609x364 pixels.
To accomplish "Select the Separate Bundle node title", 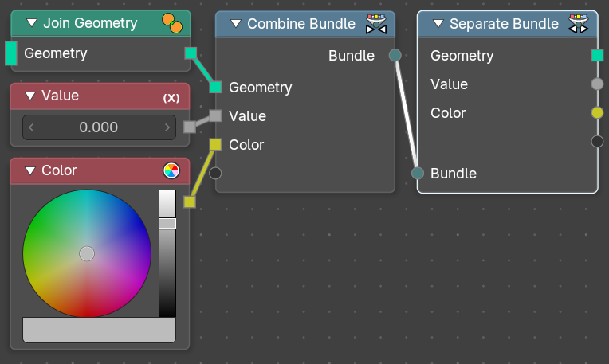I will 504,24.
